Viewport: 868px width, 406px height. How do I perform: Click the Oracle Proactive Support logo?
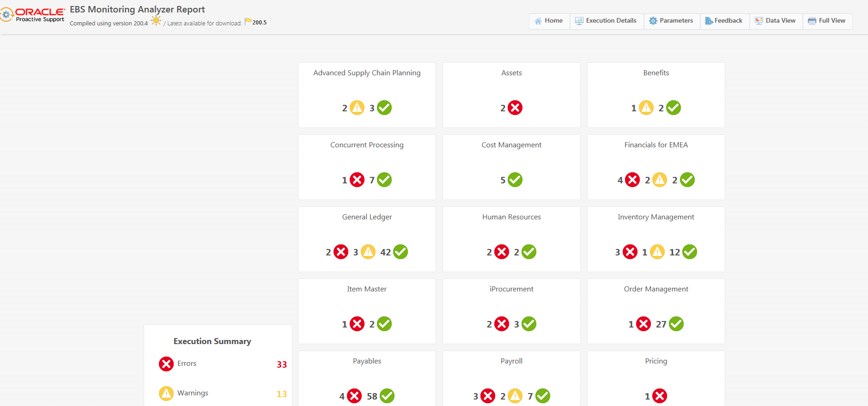32,15
